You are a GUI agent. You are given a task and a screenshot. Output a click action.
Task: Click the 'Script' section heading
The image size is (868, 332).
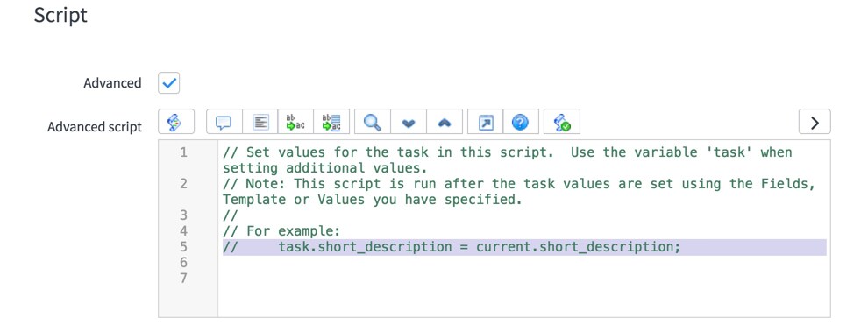point(60,15)
